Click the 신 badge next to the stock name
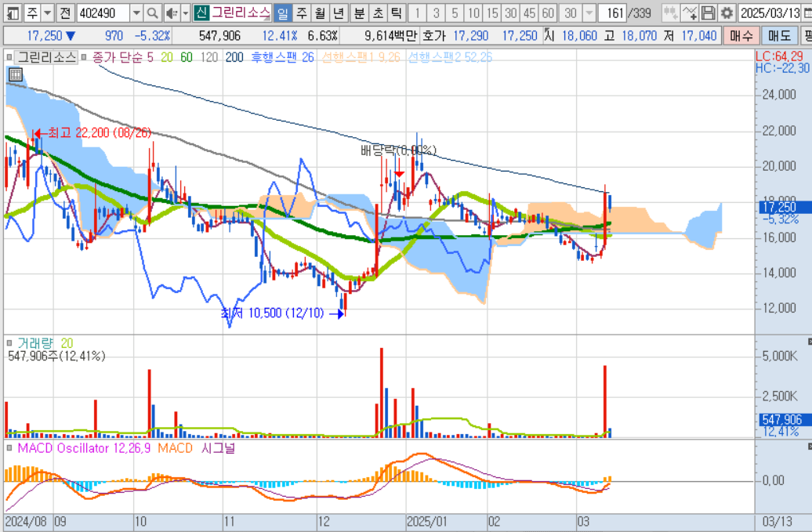 201,13
